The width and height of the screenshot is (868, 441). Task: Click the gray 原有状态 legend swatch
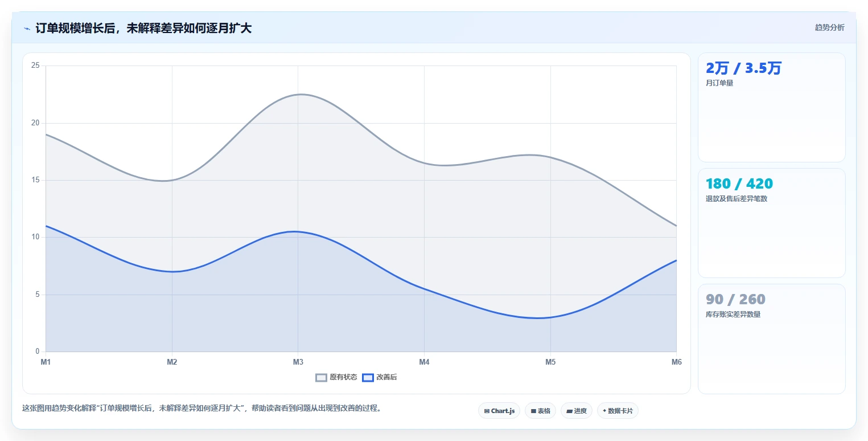(322, 377)
